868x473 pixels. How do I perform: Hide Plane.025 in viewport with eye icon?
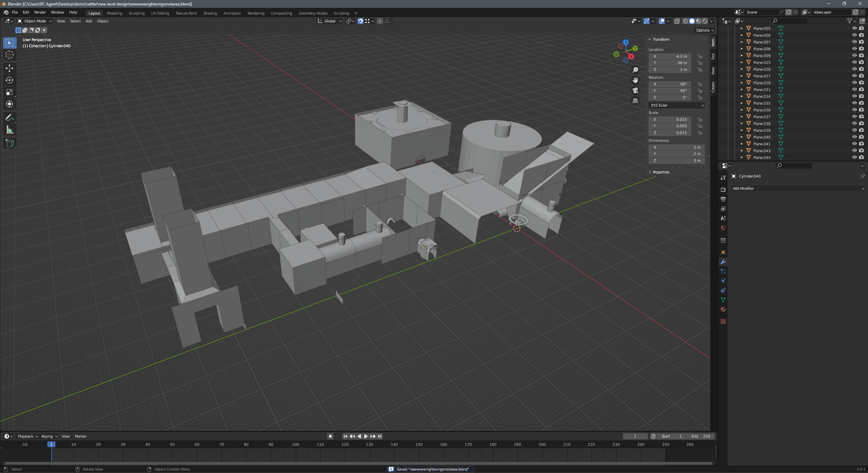tap(854, 62)
